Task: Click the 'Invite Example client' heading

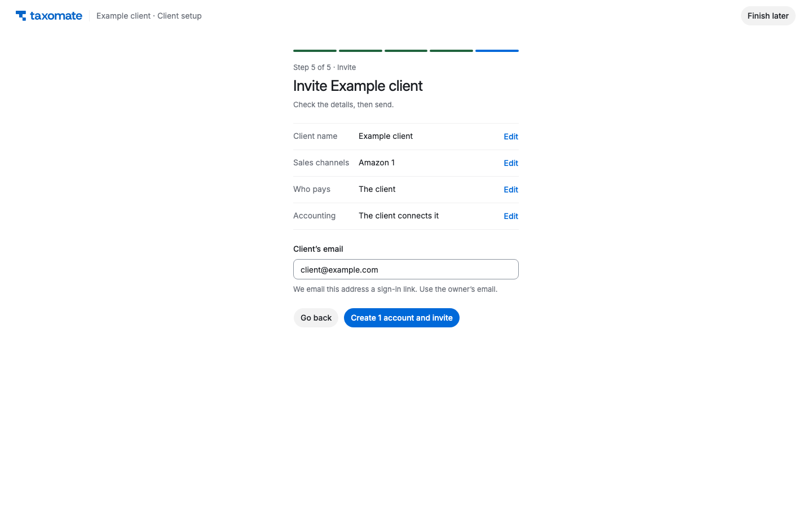Action: (358, 86)
